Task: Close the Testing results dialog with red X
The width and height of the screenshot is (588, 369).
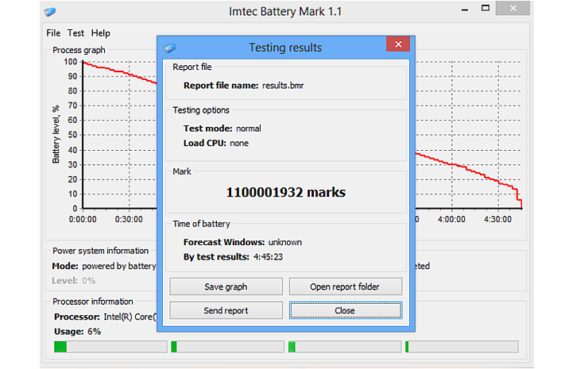Action: [398, 44]
